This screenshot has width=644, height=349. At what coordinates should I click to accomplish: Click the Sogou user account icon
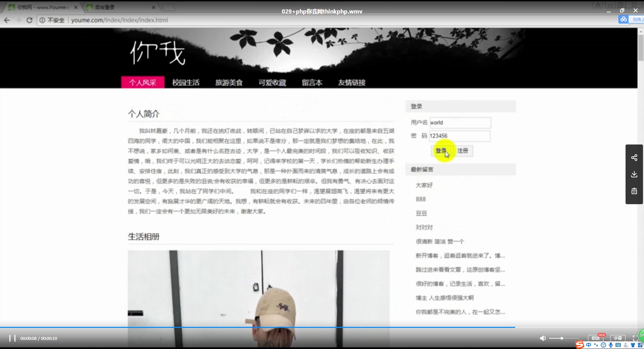(626, 345)
